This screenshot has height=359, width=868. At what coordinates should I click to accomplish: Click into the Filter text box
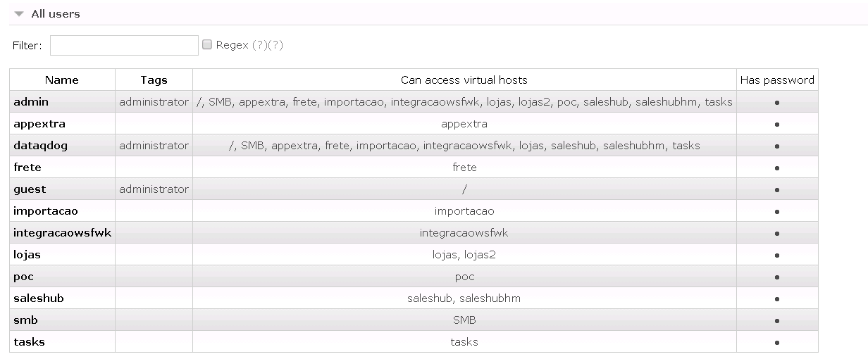point(124,45)
